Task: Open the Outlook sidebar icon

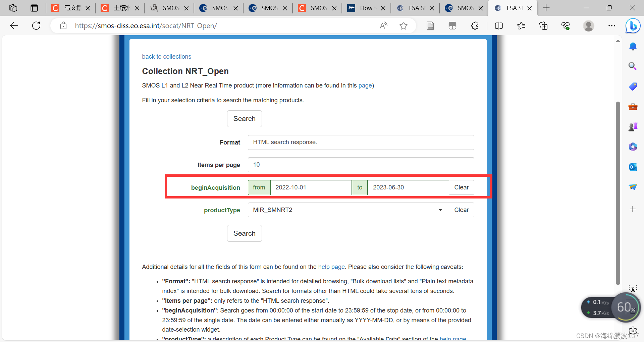Action: 633,167
